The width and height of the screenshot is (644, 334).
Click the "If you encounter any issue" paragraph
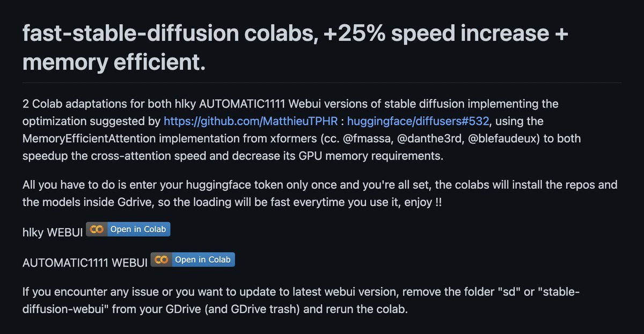click(301, 302)
